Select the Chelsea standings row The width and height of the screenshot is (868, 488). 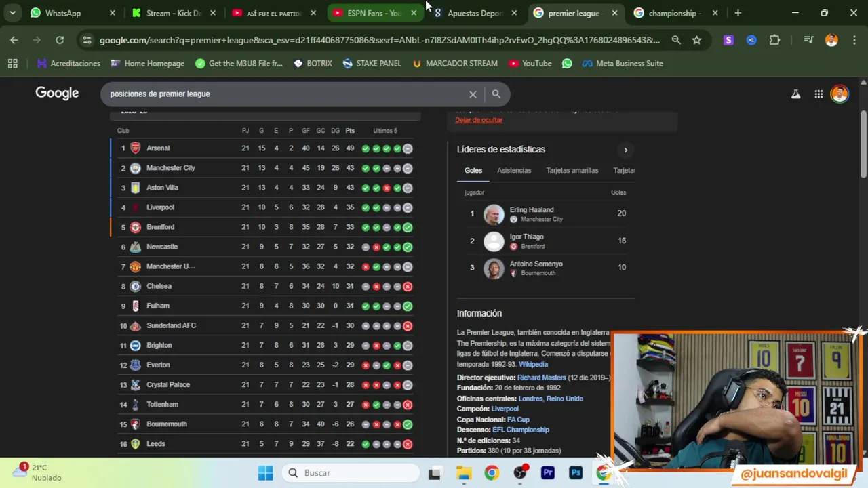pyautogui.click(x=265, y=286)
